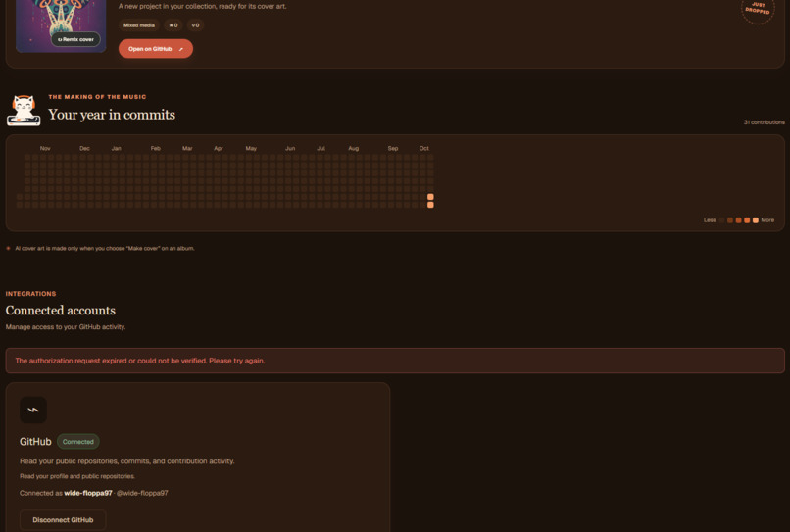Screen dimensions: 790x532
Task: Click the Remix cover button on album art
Action: (x=75, y=39)
